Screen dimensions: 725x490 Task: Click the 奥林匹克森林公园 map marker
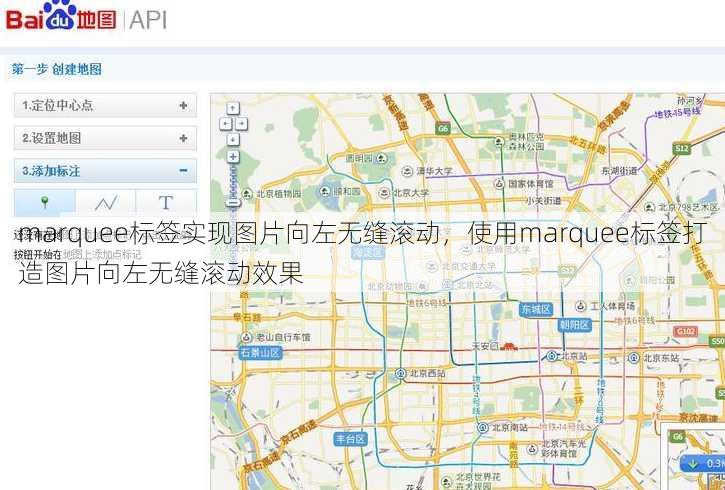pyautogui.click(x=499, y=141)
